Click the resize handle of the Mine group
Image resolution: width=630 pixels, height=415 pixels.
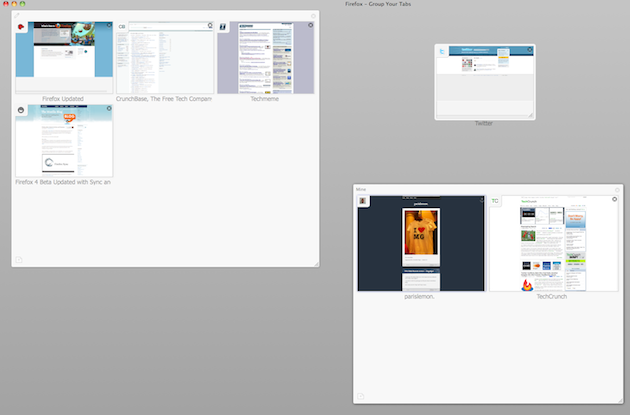pos(619,400)
